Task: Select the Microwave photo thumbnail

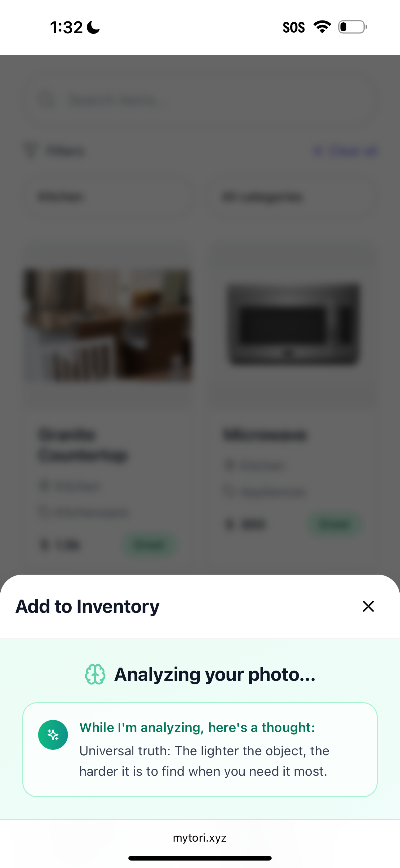Action: point(293,324)
